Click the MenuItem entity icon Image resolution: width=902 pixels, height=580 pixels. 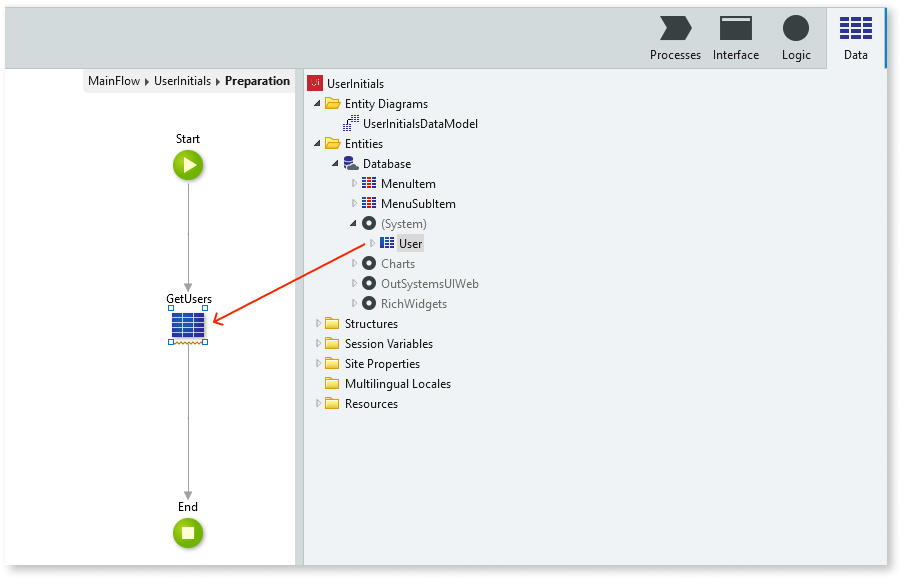click(x=369, y=184)
